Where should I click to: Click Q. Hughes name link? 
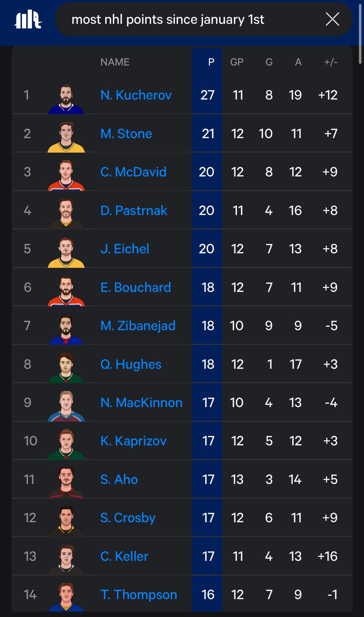pos(131,364)
